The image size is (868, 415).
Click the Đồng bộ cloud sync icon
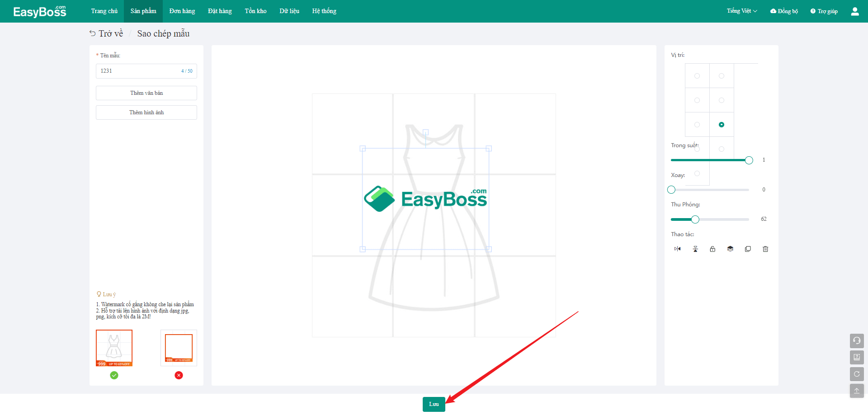point(773,11)
